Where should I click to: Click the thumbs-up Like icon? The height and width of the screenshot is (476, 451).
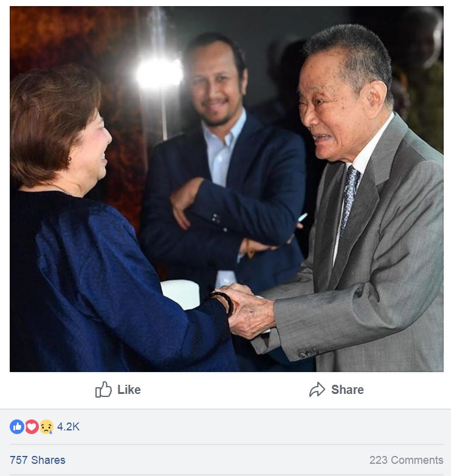pos(104,390)
